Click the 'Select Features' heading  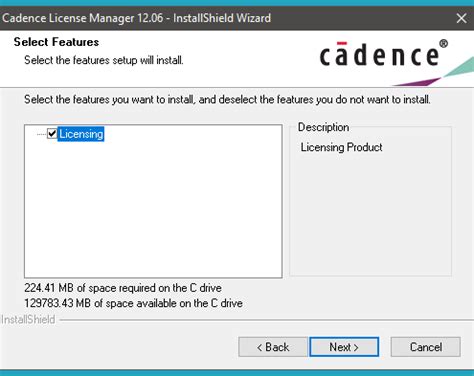[x=56, y=42]
